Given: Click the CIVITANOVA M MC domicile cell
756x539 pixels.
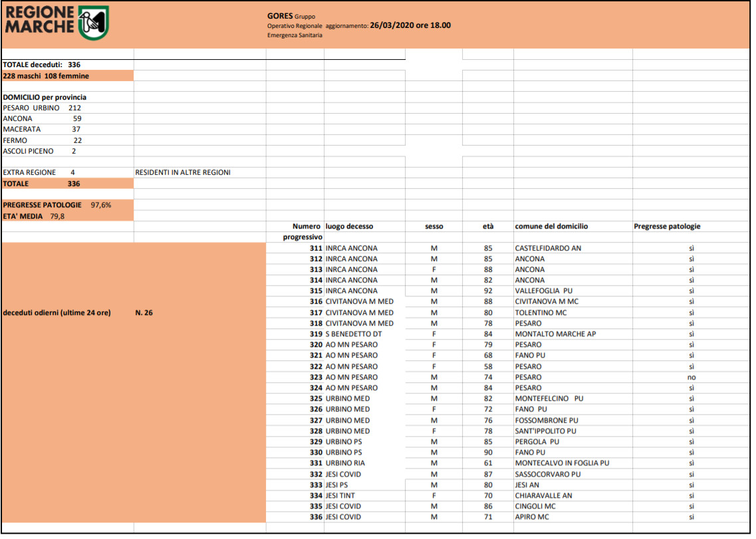Looking at the screenshot, I should tap(547, 301).
